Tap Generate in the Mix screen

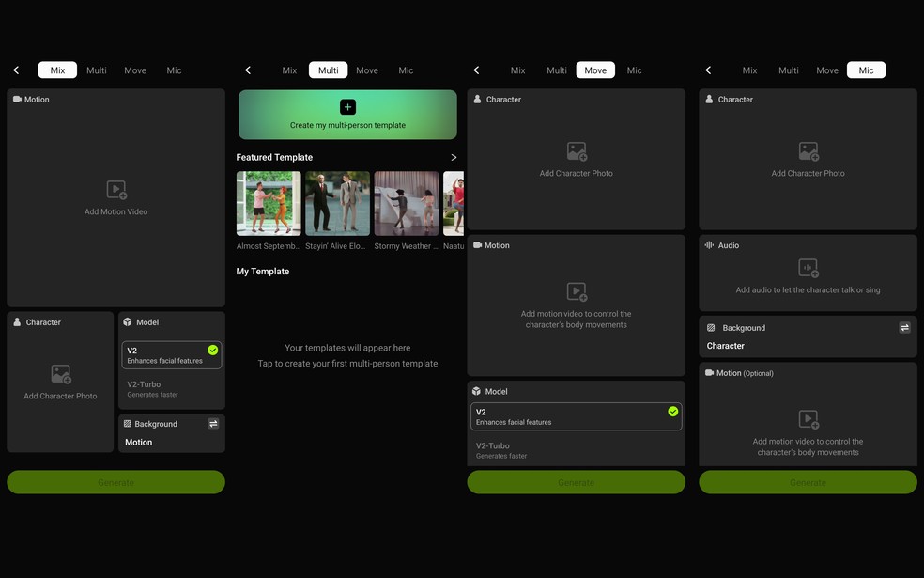point(116,482)
